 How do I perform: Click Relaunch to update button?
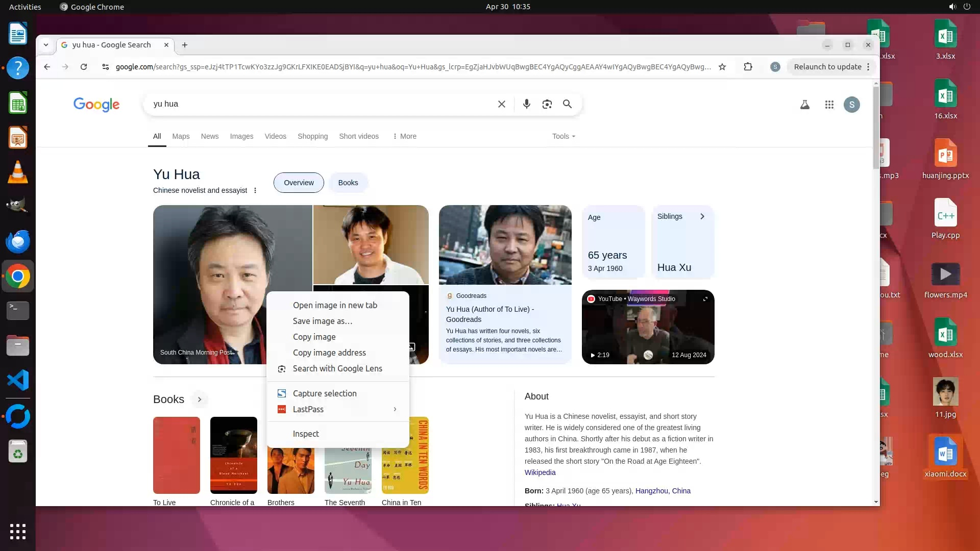(827, 67)
